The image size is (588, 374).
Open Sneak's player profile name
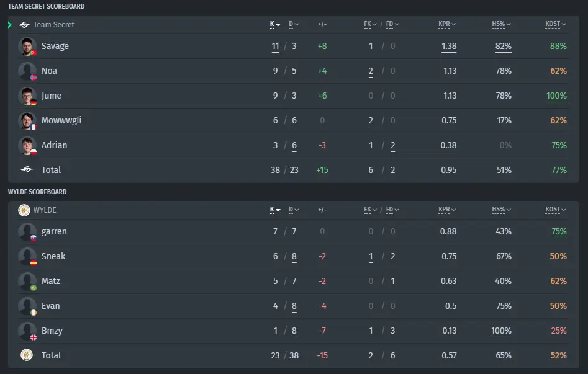(x=53, y=256)
